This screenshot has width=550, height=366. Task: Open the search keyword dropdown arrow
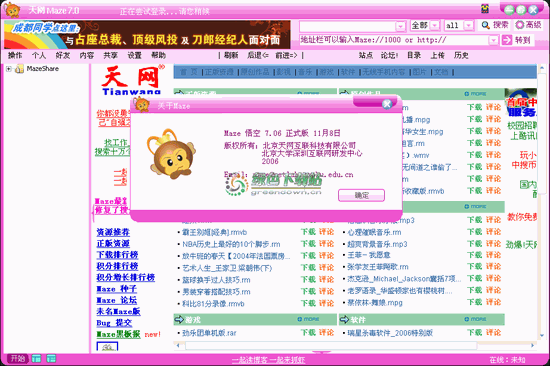pyautogui.click(x=400, y=26)
